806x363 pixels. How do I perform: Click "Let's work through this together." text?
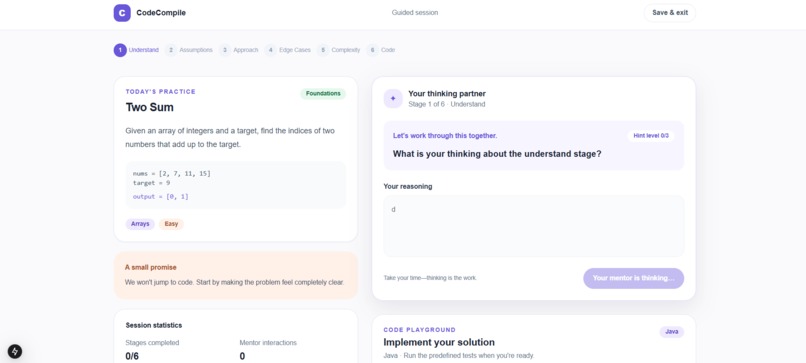445,136
